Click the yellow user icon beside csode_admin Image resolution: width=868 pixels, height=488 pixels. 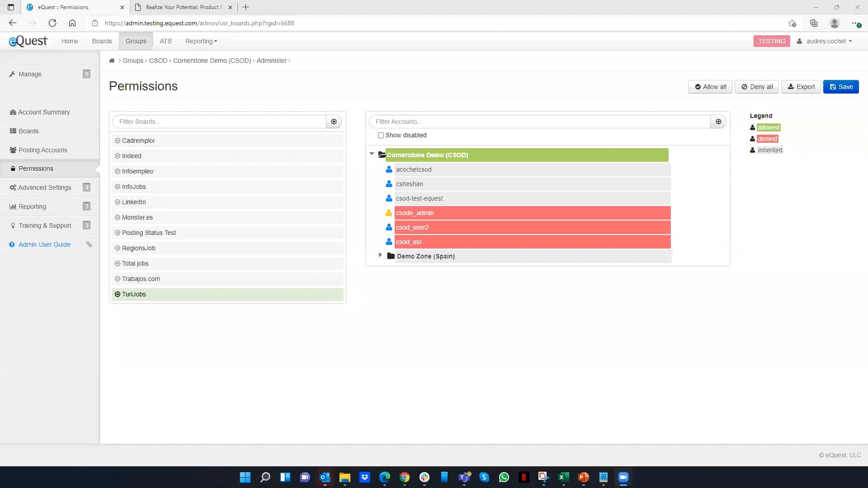[389, 212]
